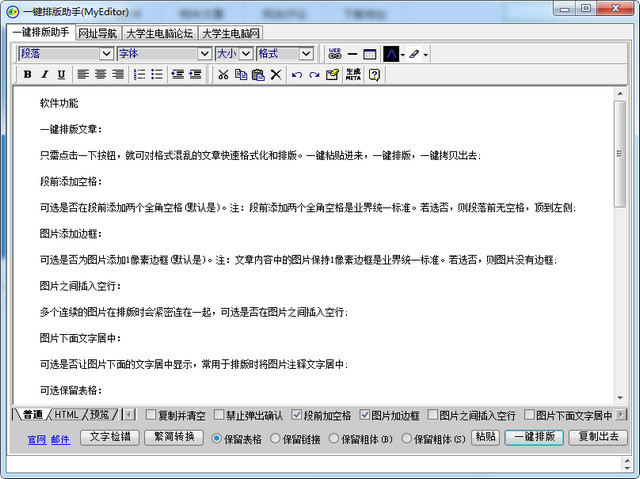Undo the last action
The height and width of the screenshot is (479, 640).
click(x=297, y=75)
